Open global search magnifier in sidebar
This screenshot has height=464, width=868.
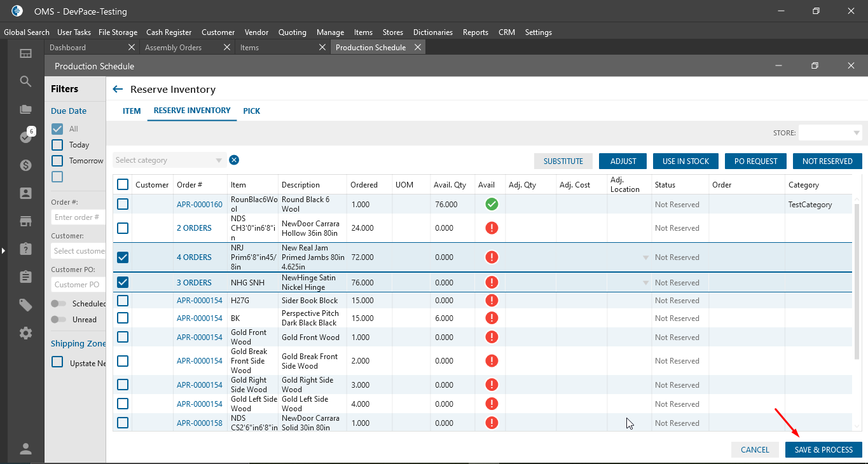click(25, 81)
